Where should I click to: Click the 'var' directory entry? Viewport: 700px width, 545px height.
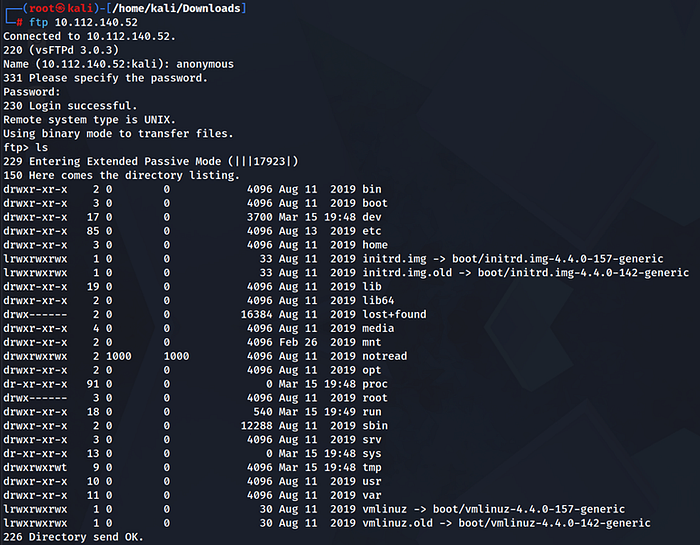click(x=372, y=495)
